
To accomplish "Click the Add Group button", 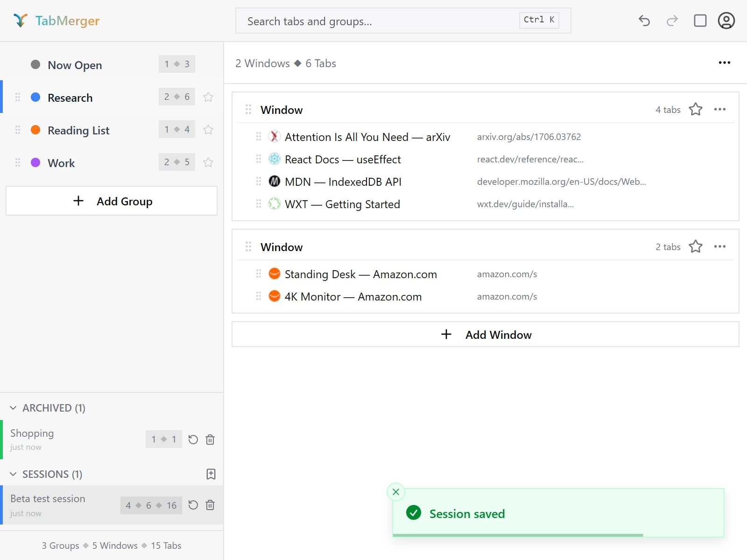I will pyautogui.click(x=112, y=201).
